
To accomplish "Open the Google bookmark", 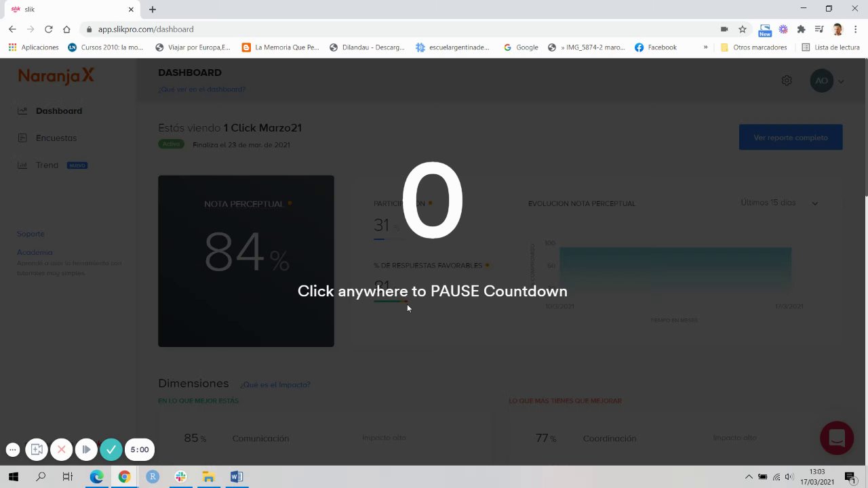I will (521, 47).
